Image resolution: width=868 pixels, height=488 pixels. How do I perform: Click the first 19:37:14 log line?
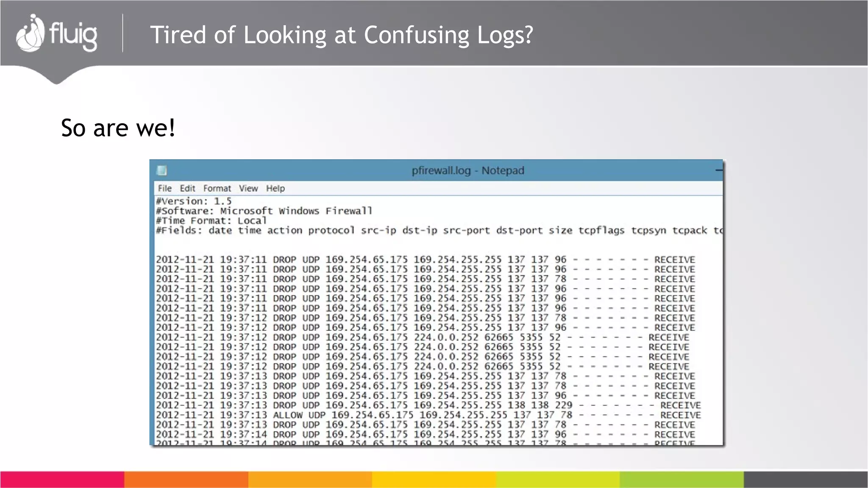coord(426,435)
